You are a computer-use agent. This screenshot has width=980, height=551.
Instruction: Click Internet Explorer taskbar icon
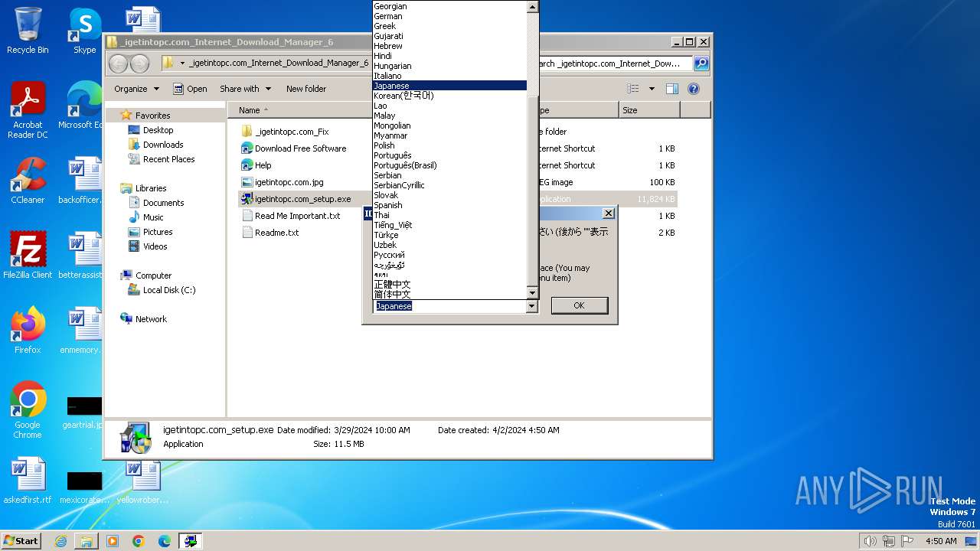60,541
